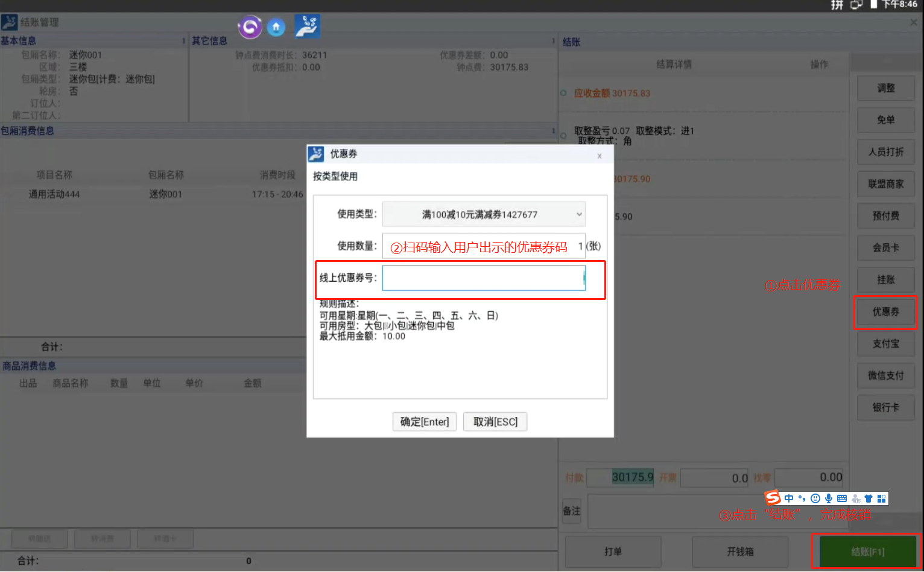
Task: Open the 使用类型 coupon type dropdown
Action: [484, 214]
